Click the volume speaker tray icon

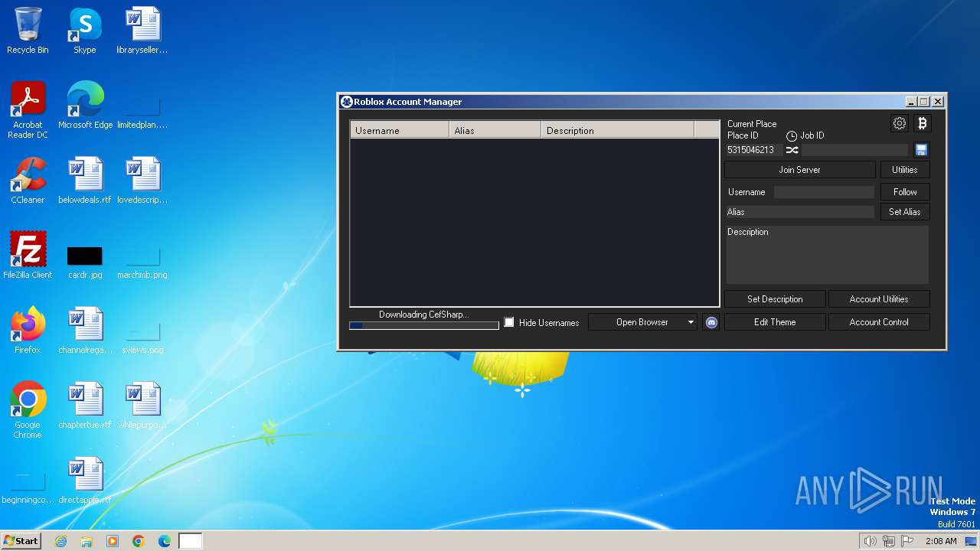(870, 541)
